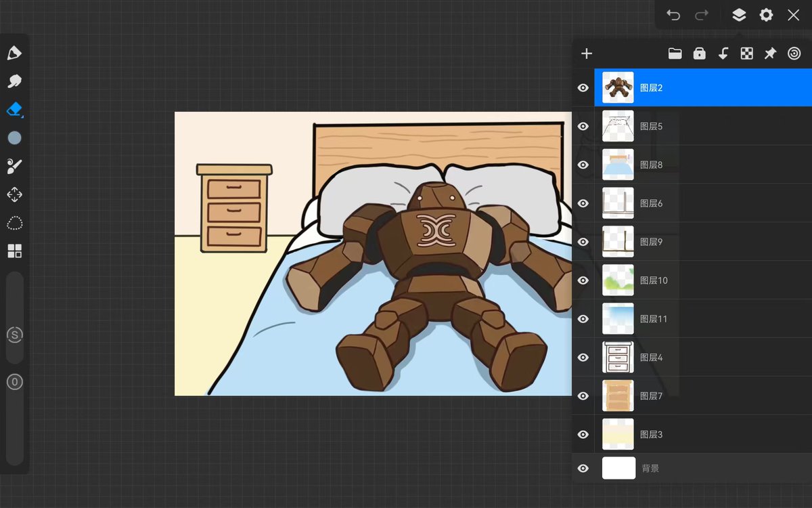Add a new layer with plus icon
The width and height of the screenshot is (812, 508).
[587, 54]
